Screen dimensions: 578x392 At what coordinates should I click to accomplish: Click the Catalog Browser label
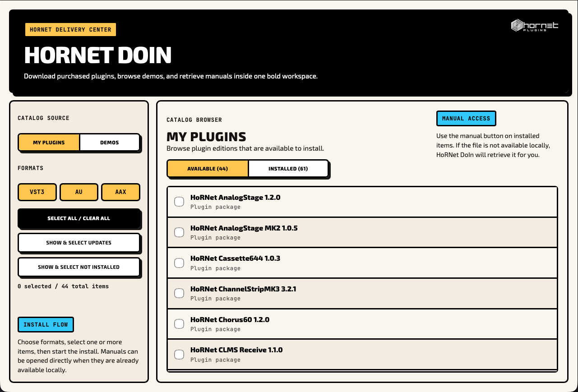(194, 120)
